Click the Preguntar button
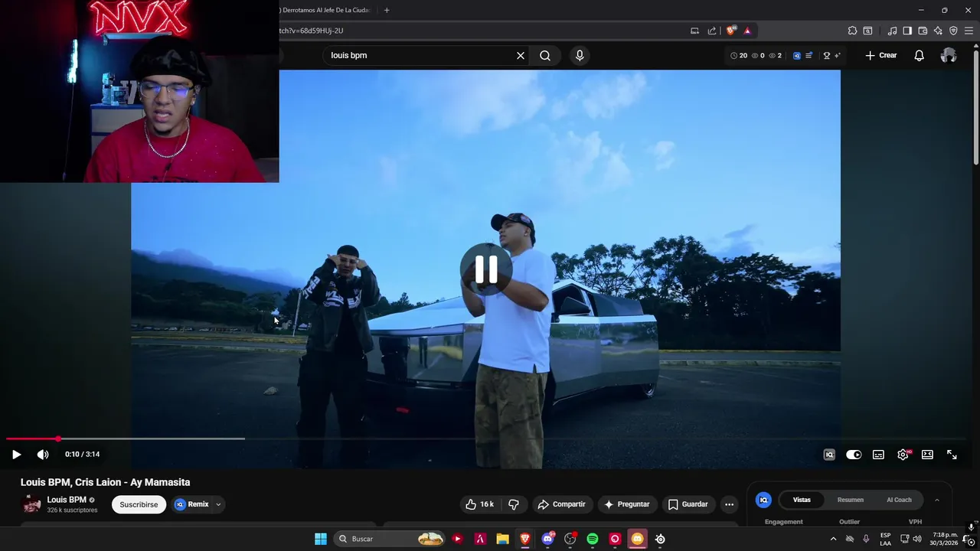The width and height of the screenshot is (980, 551). pyautogui.click(x=627, y=504)
